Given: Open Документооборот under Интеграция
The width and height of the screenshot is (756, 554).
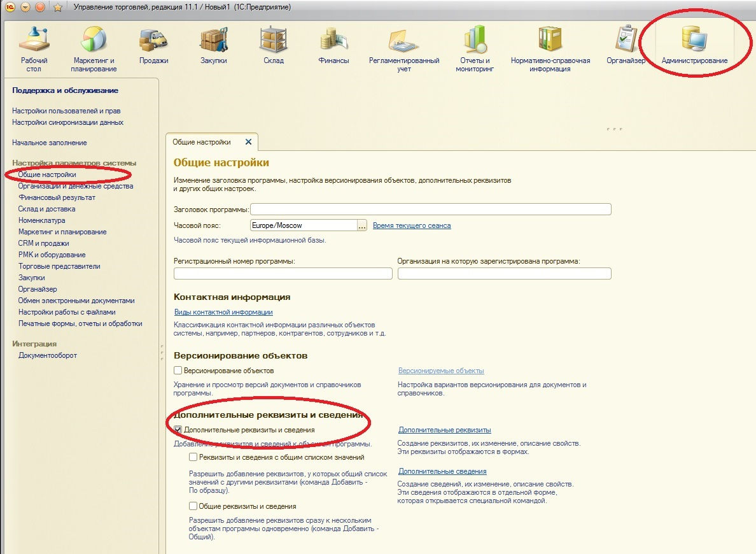Looking at the screenshot, I should point(48,356).
